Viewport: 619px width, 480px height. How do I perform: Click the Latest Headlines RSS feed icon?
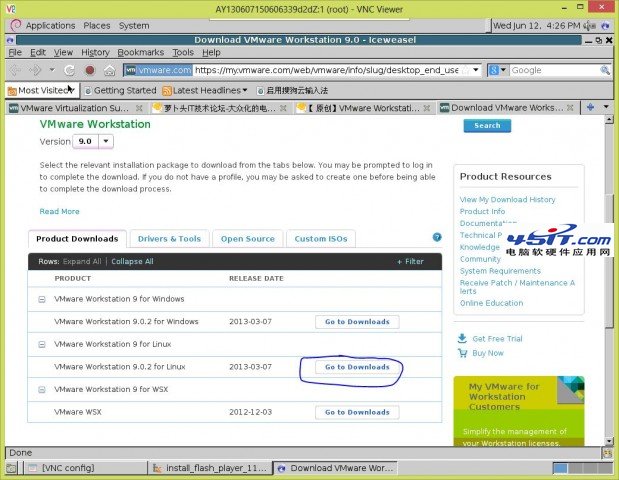click(x=167, y=91)
